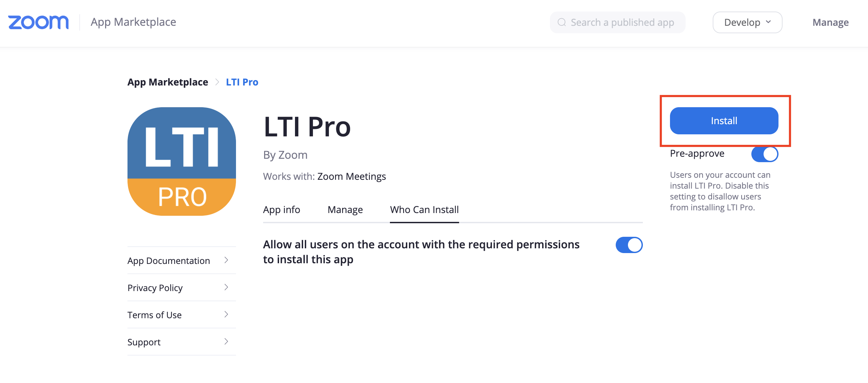868x383 pixels.
Task: Switch to the Manage tab under LTI Pro
Action: [x=345, y=210]
